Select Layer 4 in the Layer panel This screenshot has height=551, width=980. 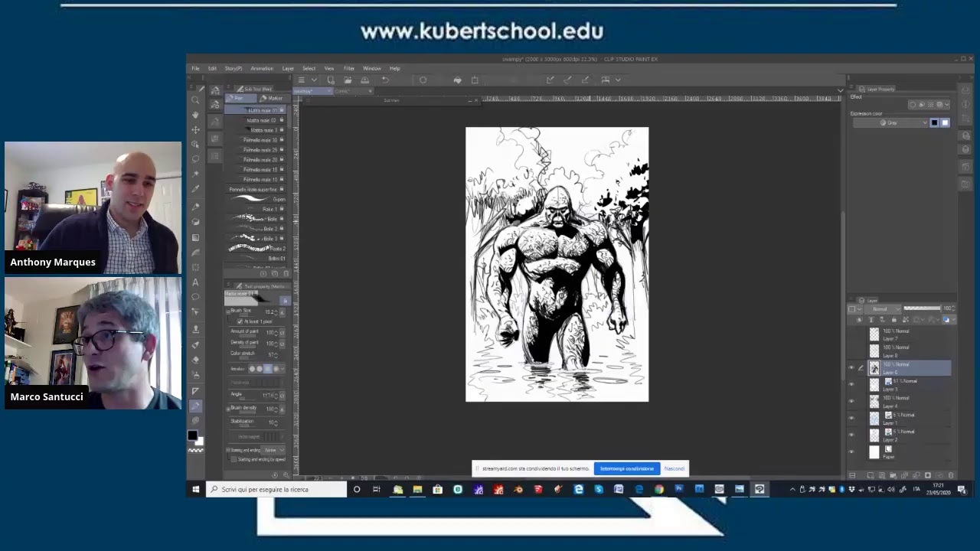pos(910,401)
